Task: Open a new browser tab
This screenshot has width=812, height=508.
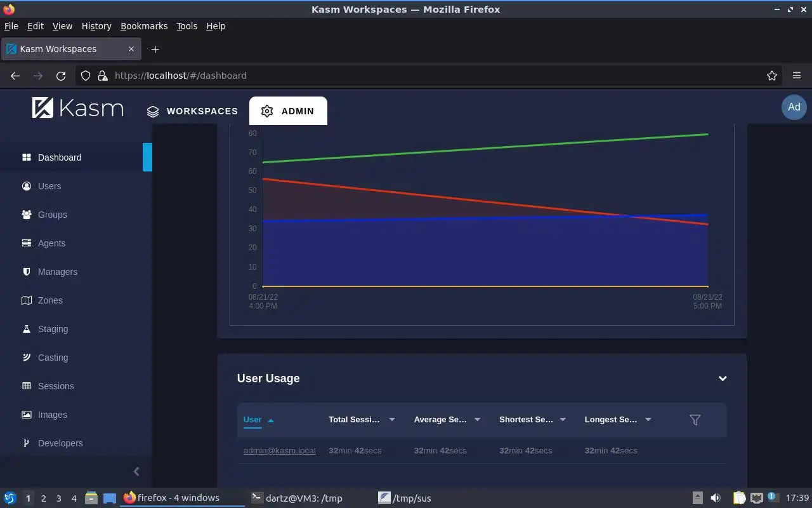Action: pyautogui.click(x=155, y=49)
